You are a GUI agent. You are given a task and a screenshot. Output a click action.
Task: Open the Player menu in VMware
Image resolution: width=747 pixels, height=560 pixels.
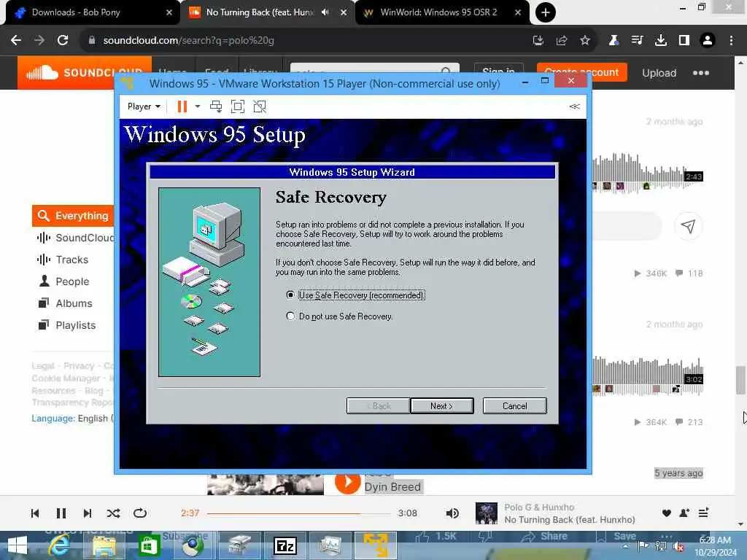tap(144, 106)
